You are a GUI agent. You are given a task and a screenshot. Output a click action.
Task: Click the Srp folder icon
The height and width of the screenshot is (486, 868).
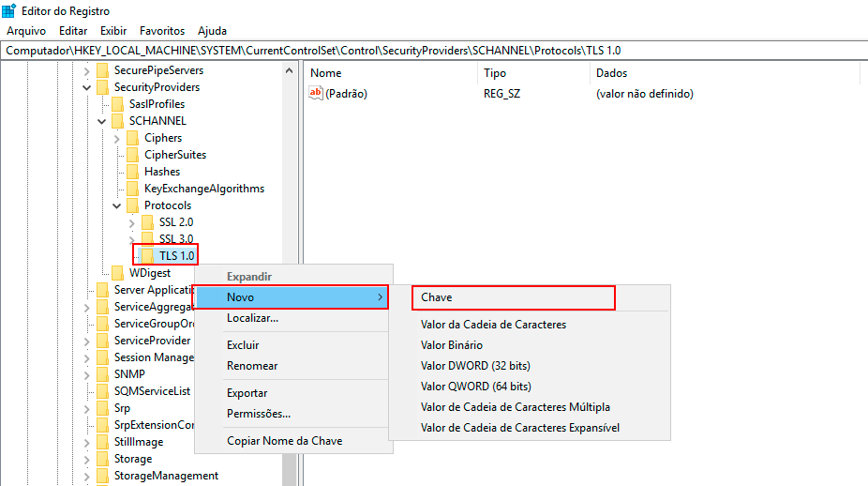coord(102,408)
